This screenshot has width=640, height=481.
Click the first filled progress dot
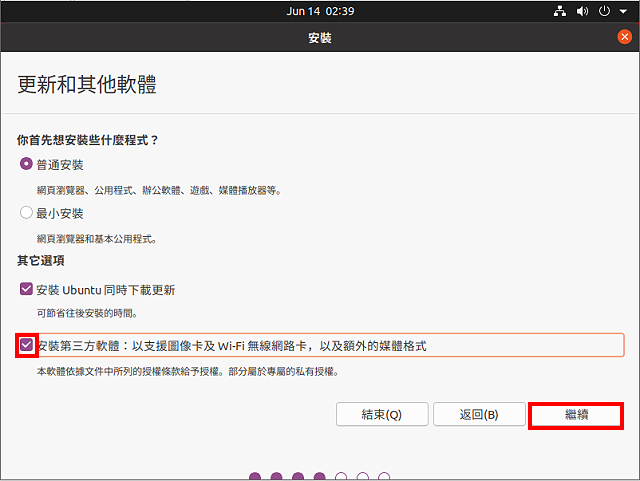tap(255, 477)
